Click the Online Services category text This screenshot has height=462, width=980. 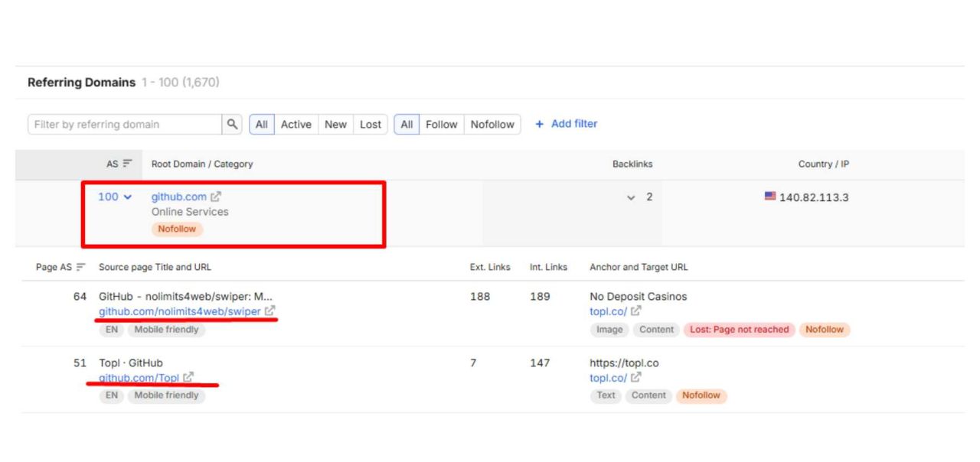point(190,212)
